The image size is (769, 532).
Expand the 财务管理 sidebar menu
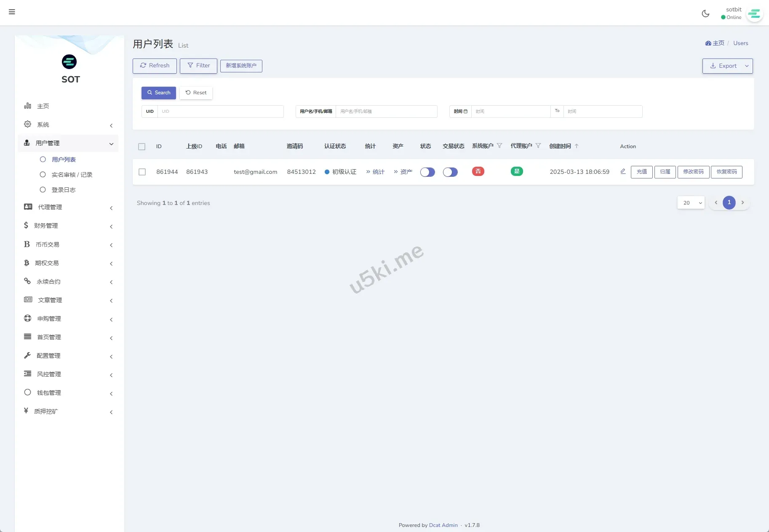point(68,226)
